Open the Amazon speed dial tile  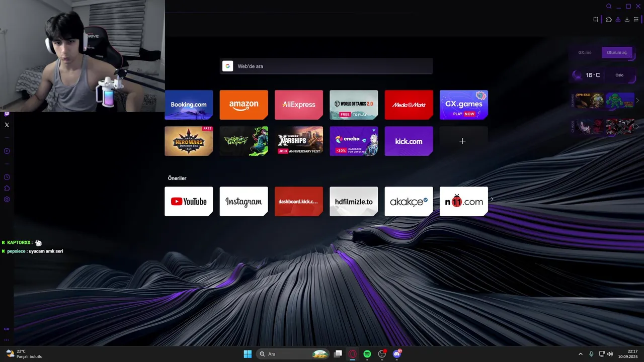pos(244,105)
